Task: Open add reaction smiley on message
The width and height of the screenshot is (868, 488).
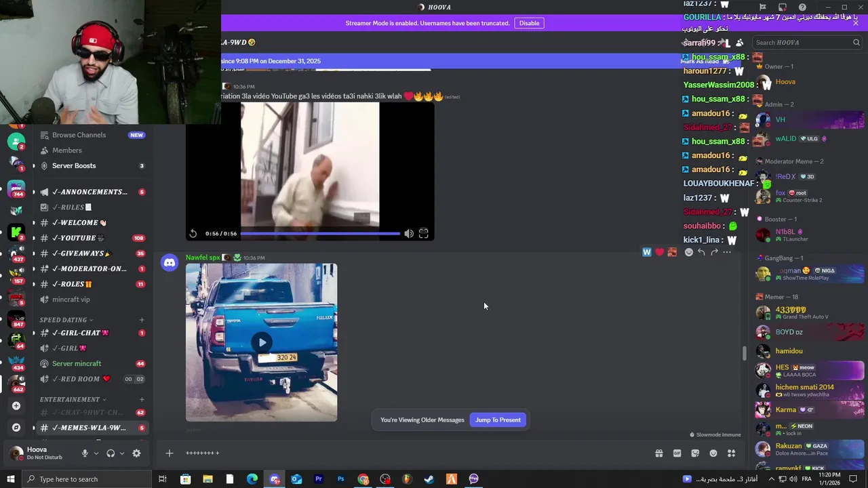Action: click(x=688, y=252)
